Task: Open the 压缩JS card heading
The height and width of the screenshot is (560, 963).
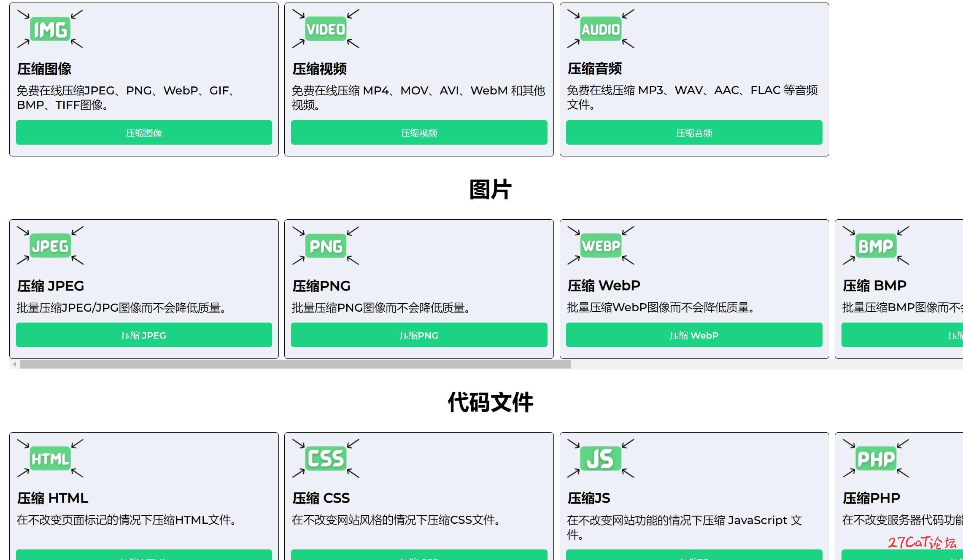Action: tap(588, 498)
